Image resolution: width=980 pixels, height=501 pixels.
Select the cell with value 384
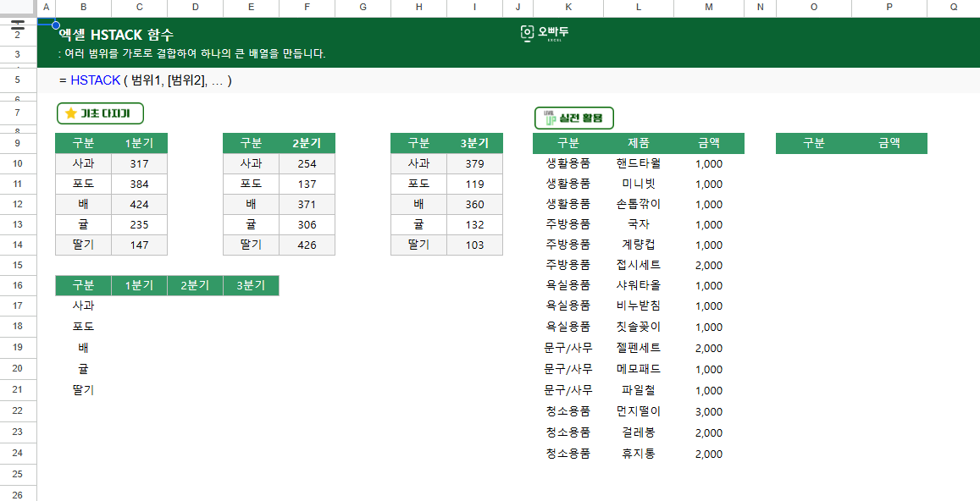140,184
